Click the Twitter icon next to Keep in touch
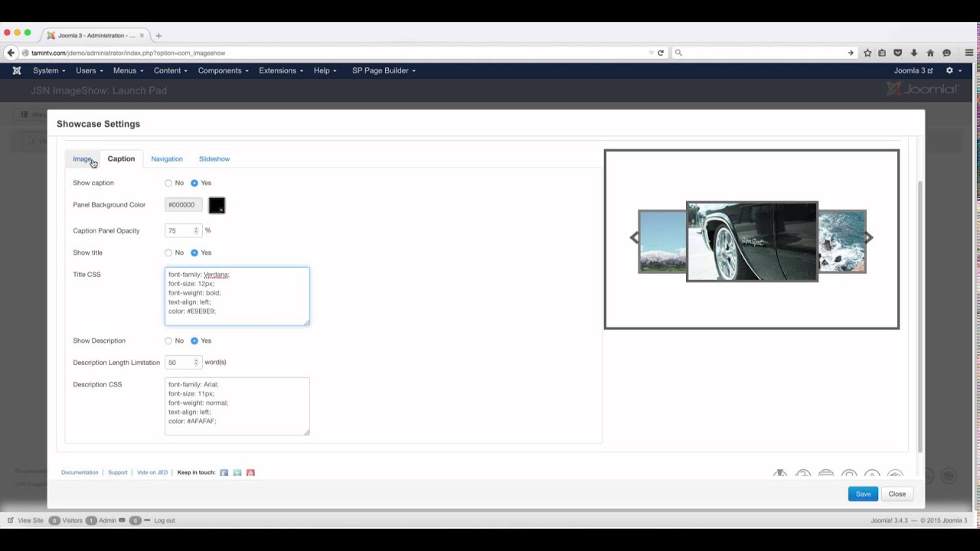980x551 pixels. point(237,473)
